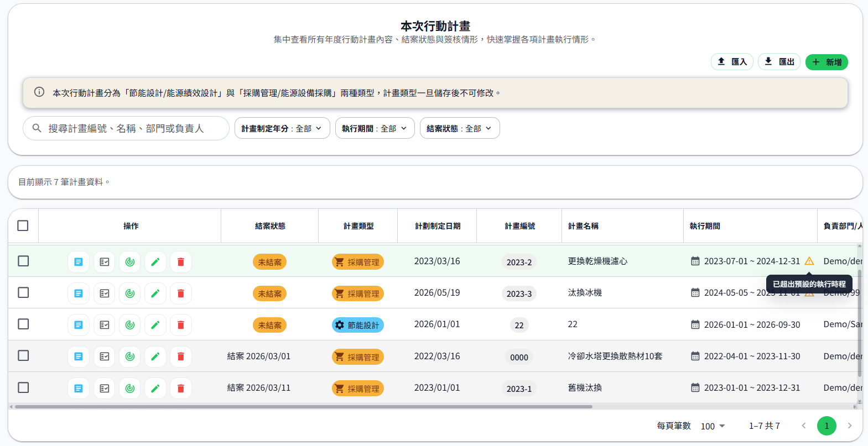Check the row for plan number 22

coord(23,324)
